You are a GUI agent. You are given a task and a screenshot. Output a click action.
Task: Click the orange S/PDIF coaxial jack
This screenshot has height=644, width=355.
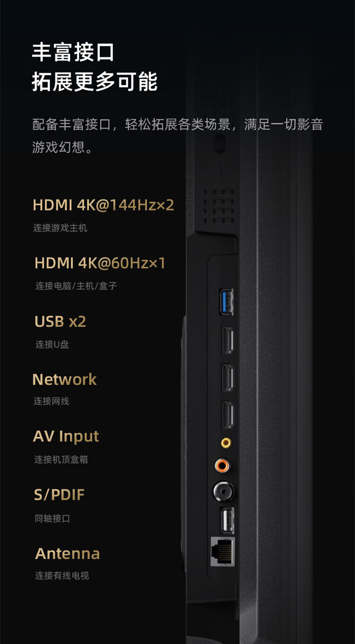(222, 465)
